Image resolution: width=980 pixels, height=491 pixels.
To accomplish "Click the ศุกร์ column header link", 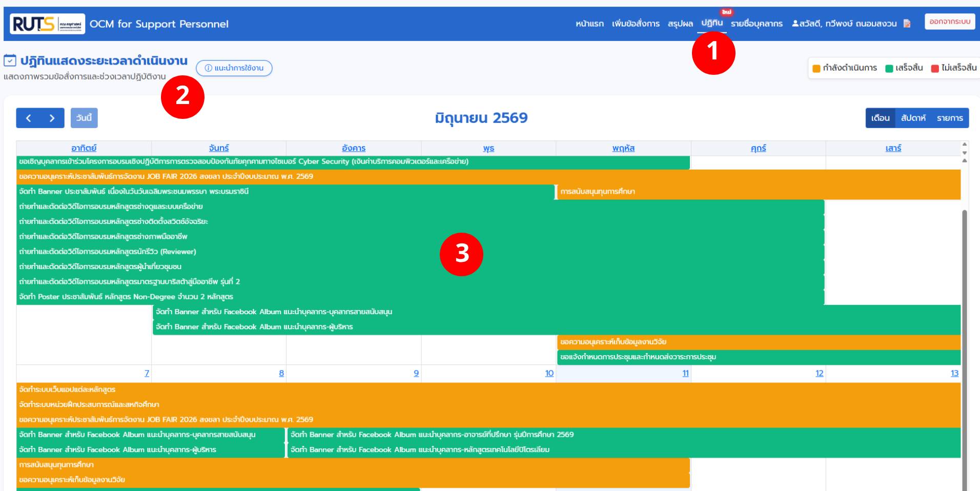I will tap(758, 148).
